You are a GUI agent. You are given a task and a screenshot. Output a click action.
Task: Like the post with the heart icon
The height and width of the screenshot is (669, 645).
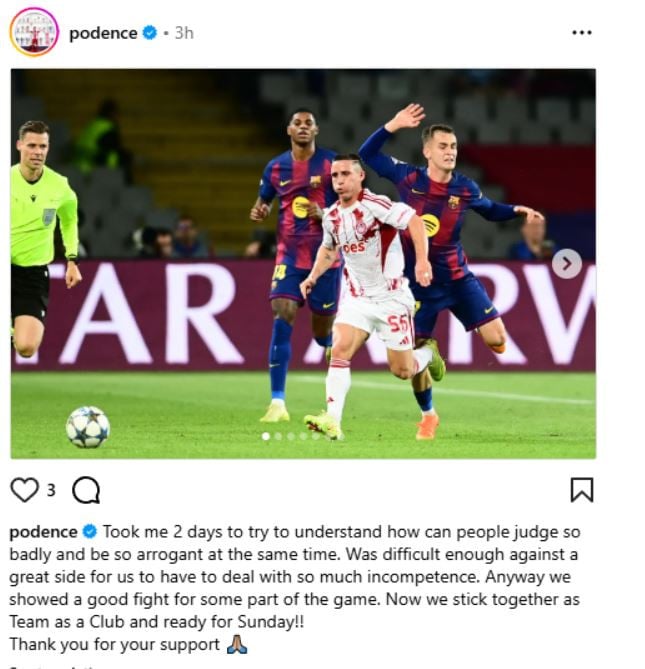click(24, 490)
